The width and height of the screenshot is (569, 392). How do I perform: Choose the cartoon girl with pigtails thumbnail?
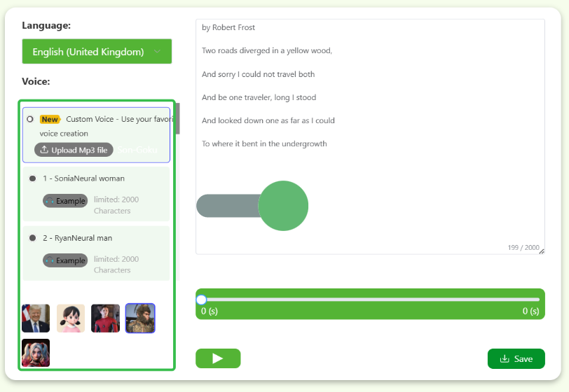(x=71, y=318)
